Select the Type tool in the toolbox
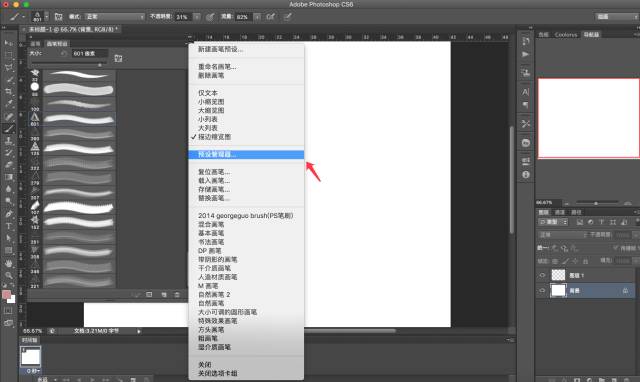This screenshot has width=640, height=382. [x=9, y=226]
